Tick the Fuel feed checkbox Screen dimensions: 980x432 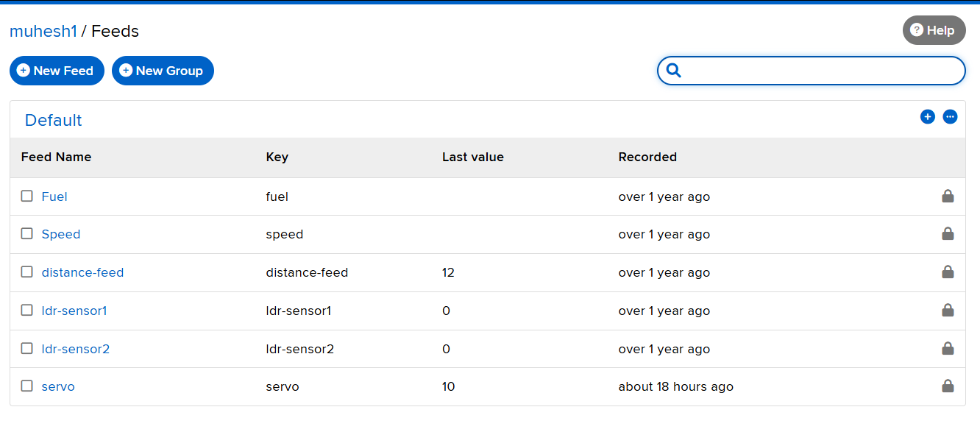27,196
